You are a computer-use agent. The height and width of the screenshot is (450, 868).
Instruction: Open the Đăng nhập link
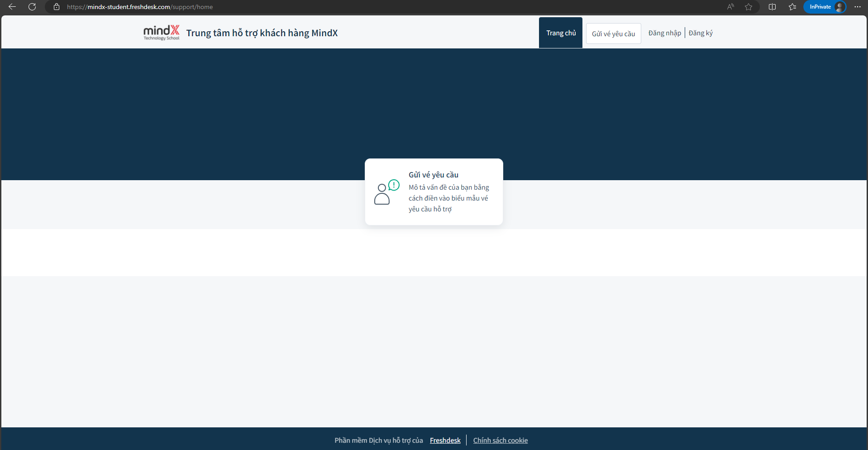point(664,33)
